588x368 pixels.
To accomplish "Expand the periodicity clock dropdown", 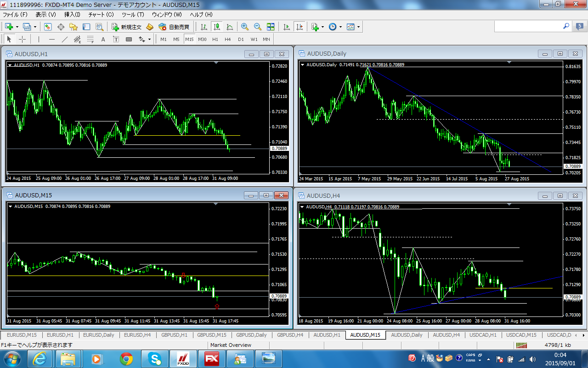I will 340,27.
